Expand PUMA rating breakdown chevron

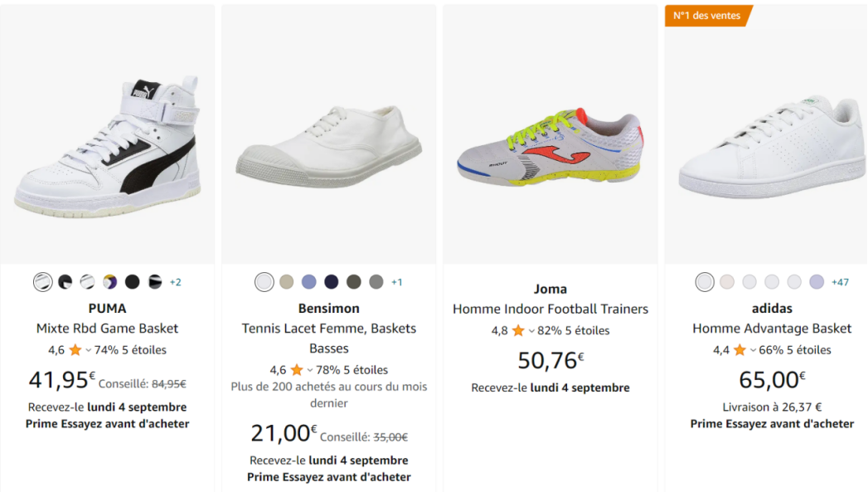coord(89,350)
